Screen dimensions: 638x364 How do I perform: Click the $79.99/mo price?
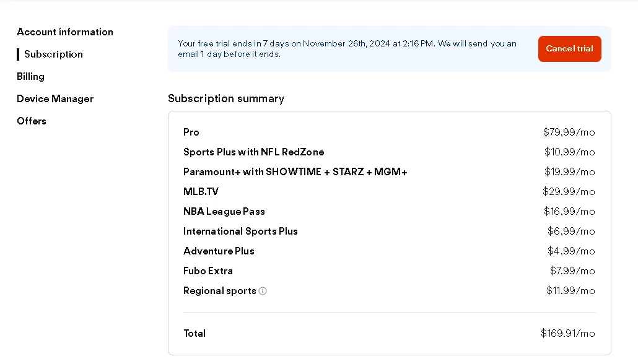[569, 132]
